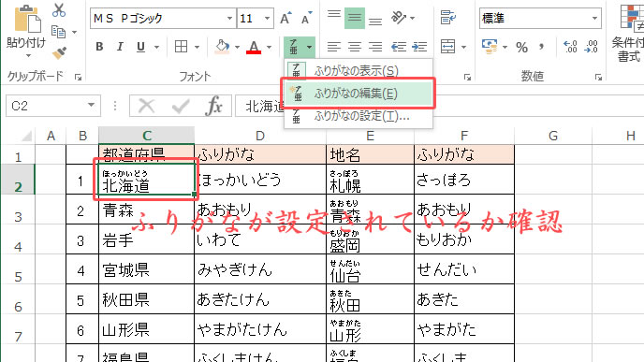Click the Cut scissors icon
The width and height of the screenshot is (644, 362).
(59, 10)
